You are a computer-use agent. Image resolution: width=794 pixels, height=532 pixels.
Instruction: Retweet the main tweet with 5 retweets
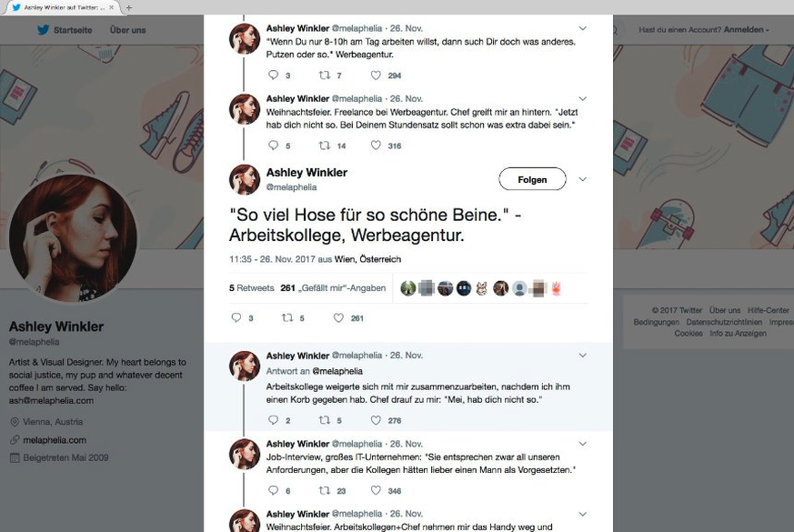[287, 318]
